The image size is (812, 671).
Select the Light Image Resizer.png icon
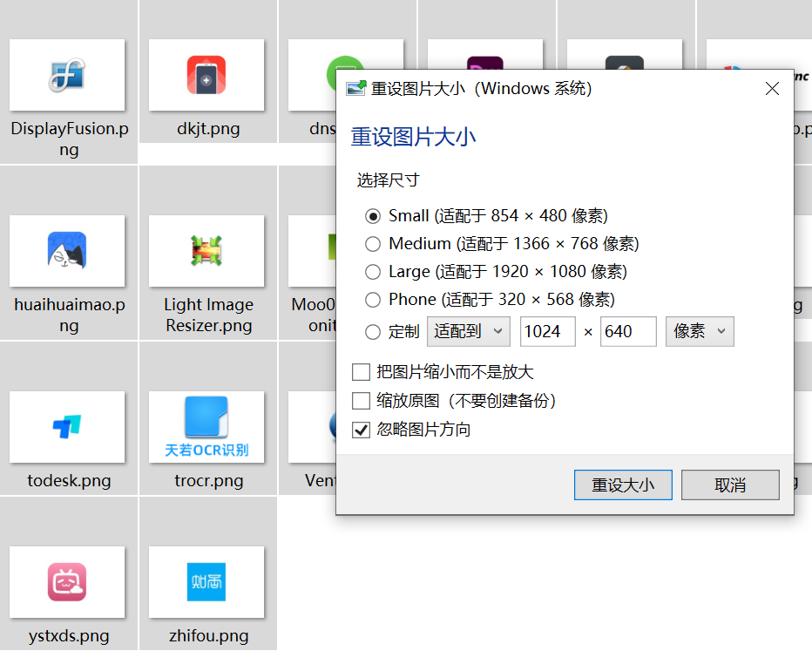[x=206, y=251]
